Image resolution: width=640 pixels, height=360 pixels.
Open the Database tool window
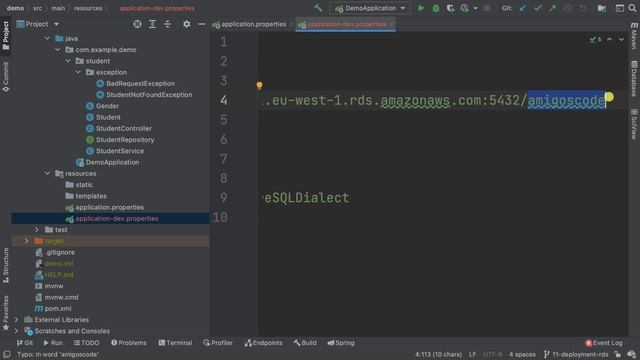tap(634, 78)
